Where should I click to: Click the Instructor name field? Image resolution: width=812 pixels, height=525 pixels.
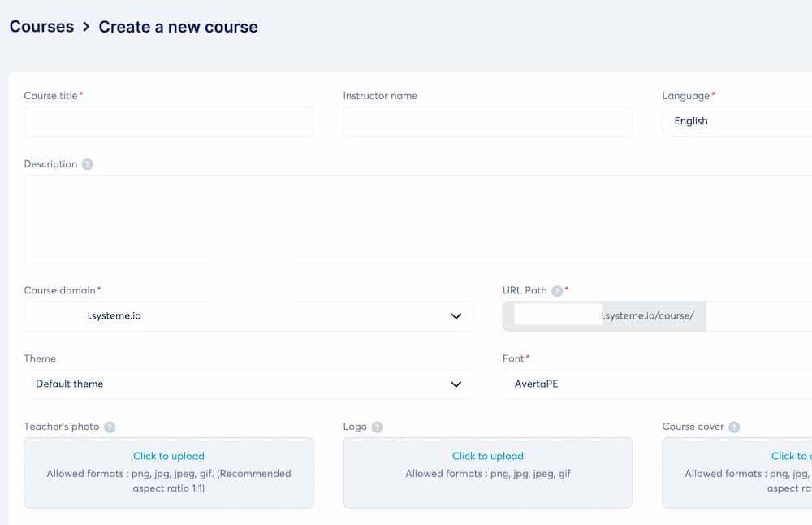487,120
